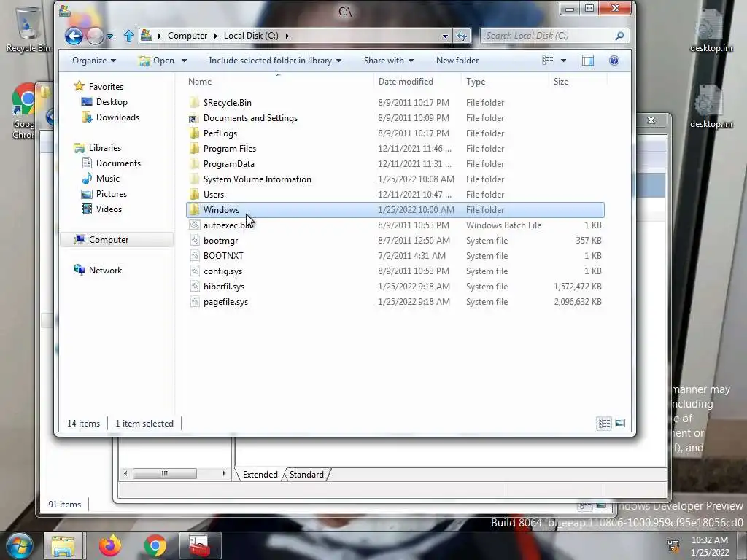This screenshot has height=560, width=747.
Task: Select the bootmgr system file
Action: [x=220, y=241]
